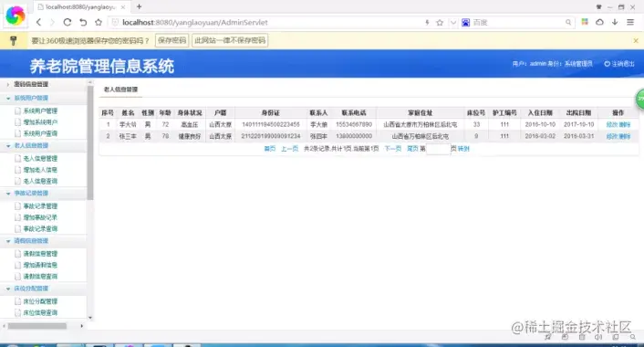The height and width of the screenshot is (347, 644).
Task: Click the skin shirt icon in the title bar
Action: tap(598, 7)
